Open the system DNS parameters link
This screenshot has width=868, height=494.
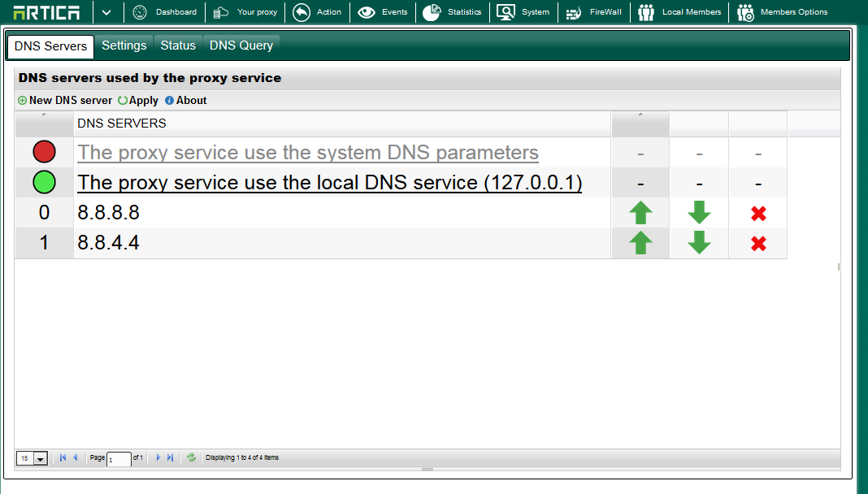pyautogui.click(x=308, y=153)
